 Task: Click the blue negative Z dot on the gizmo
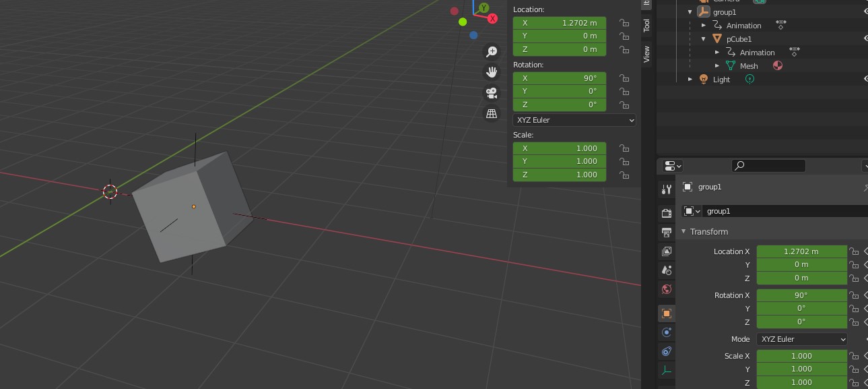coord(473,35)
